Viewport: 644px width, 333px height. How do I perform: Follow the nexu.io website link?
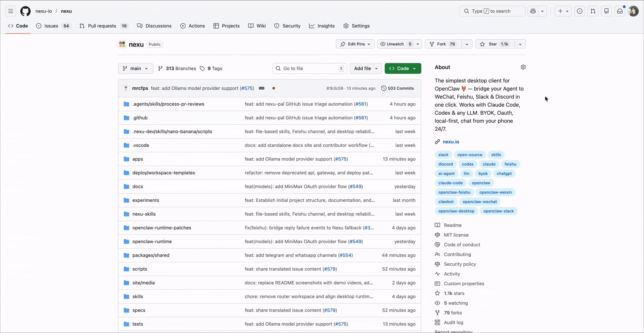coord(451,142)
